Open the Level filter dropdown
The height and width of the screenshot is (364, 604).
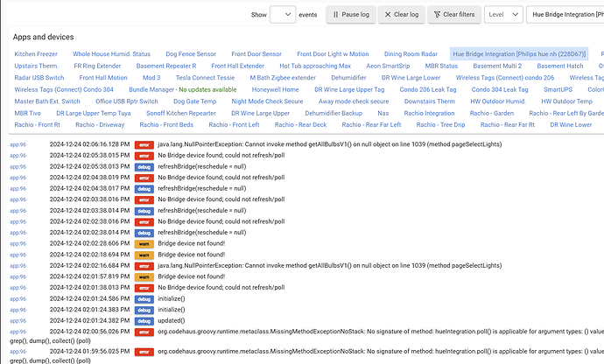[503, 15]
